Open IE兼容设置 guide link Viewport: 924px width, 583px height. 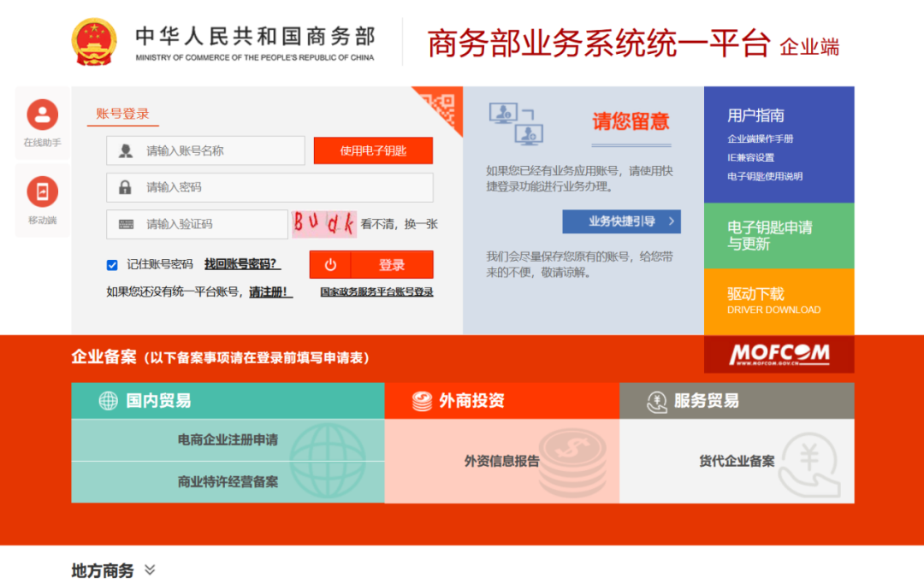751,158
